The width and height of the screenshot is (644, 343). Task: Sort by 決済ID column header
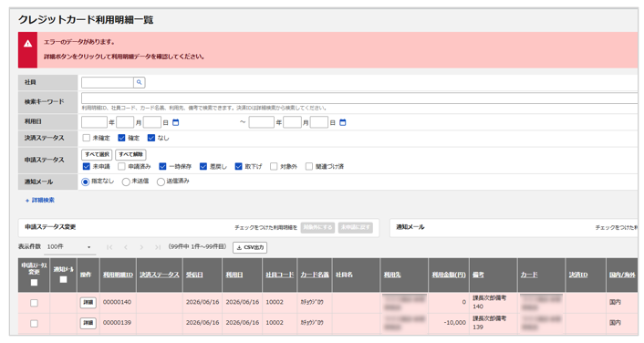[578, 275]
